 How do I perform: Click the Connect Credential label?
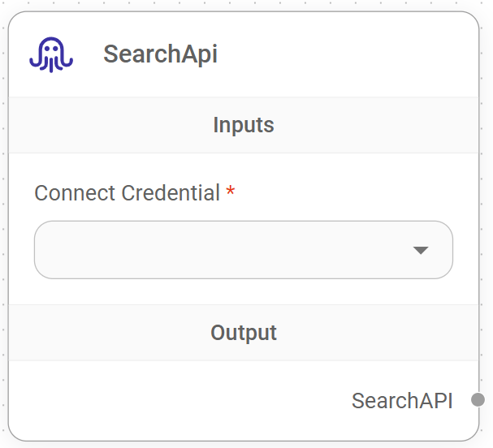point(127,193)
